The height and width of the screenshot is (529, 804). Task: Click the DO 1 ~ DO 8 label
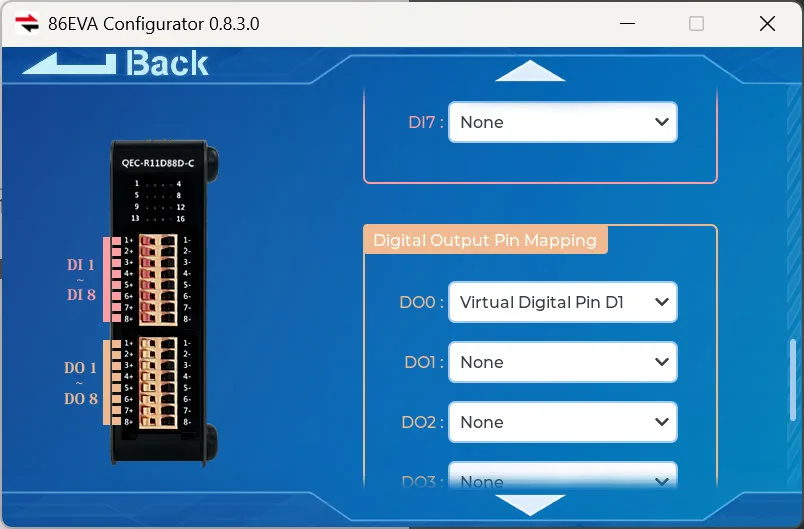point(81,383)
